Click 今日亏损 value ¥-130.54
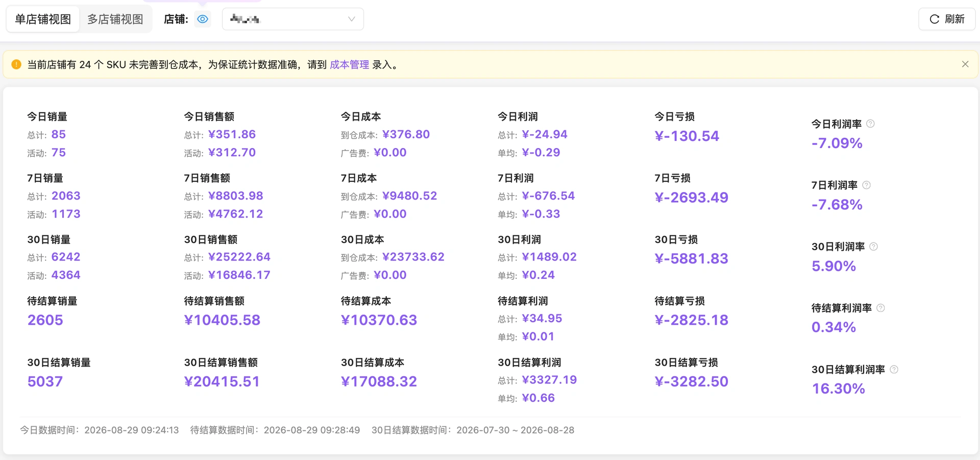 (x=687, y=136)
